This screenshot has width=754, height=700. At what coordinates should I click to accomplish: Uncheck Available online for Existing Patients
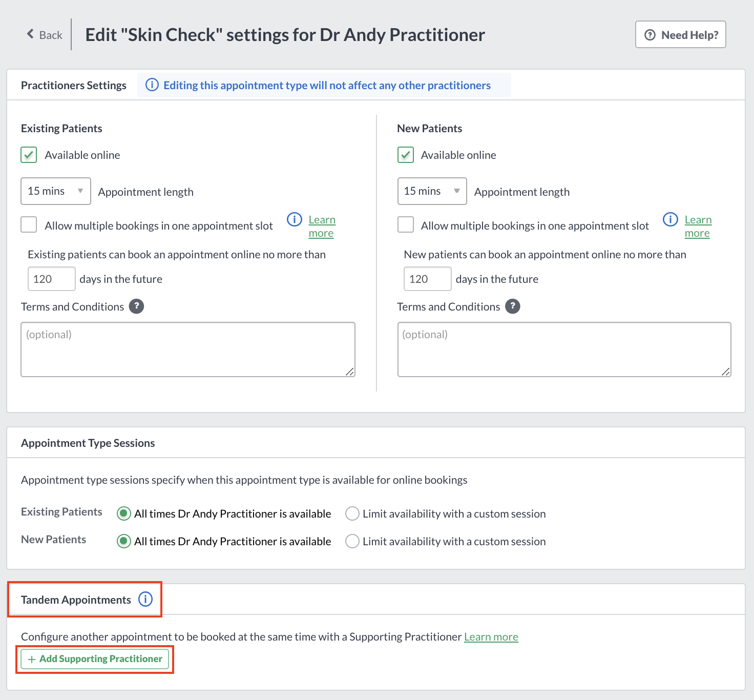coord(29,155)
